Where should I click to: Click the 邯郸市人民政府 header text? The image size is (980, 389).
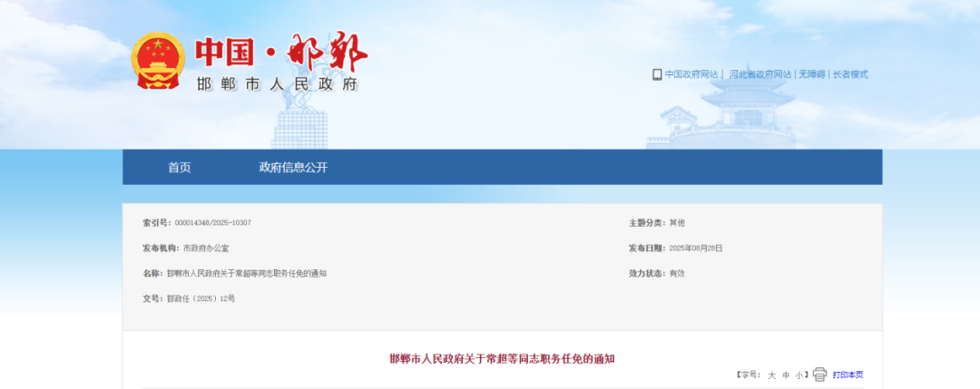pyautogui.click(x=279, y=84)
